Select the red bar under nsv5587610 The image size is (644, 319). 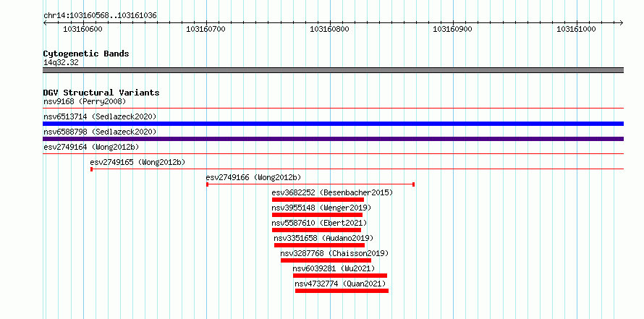coord(316,230)
